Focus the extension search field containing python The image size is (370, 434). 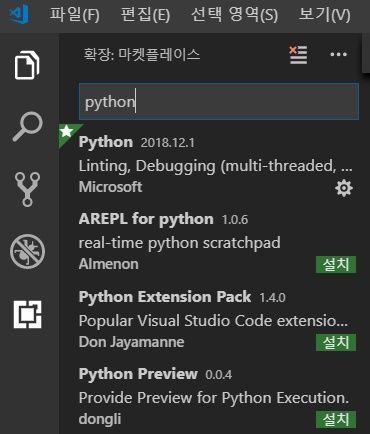219,102
